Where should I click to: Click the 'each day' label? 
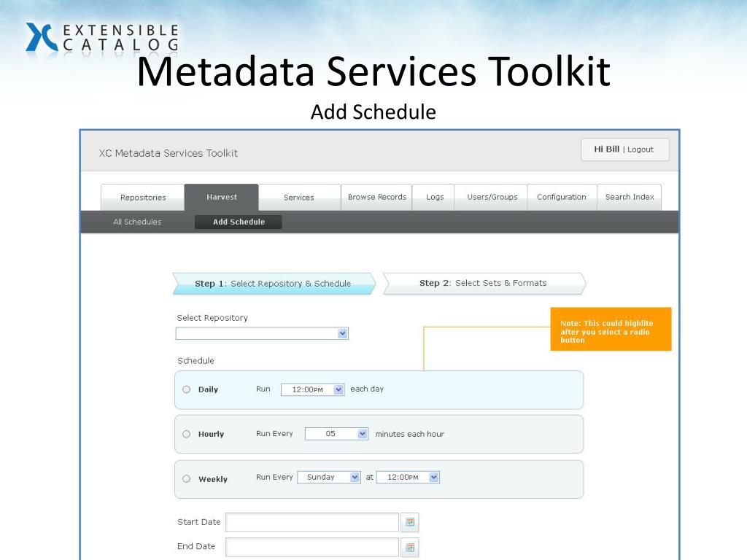367,389
